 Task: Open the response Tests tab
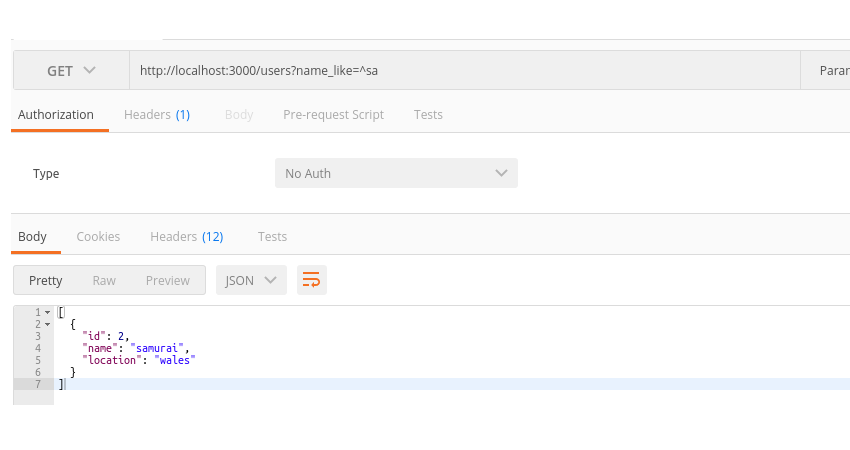(272, 237)
